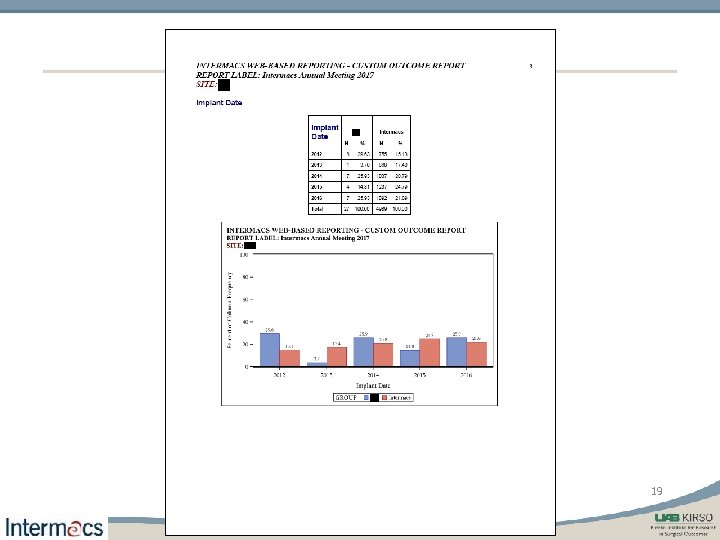This screenshot has width=720, height=540.
Task: Click the 2015 year cell in the table
Action: (316, 187)
